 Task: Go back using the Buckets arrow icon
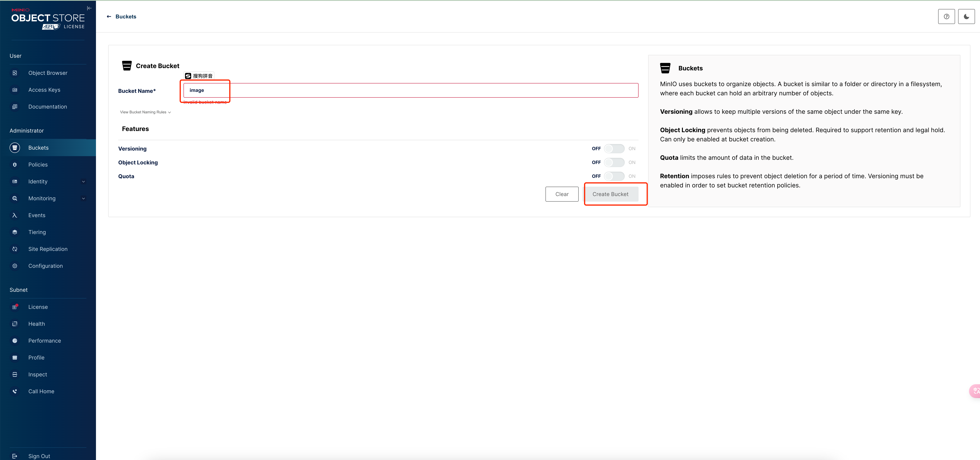[109, 16]
